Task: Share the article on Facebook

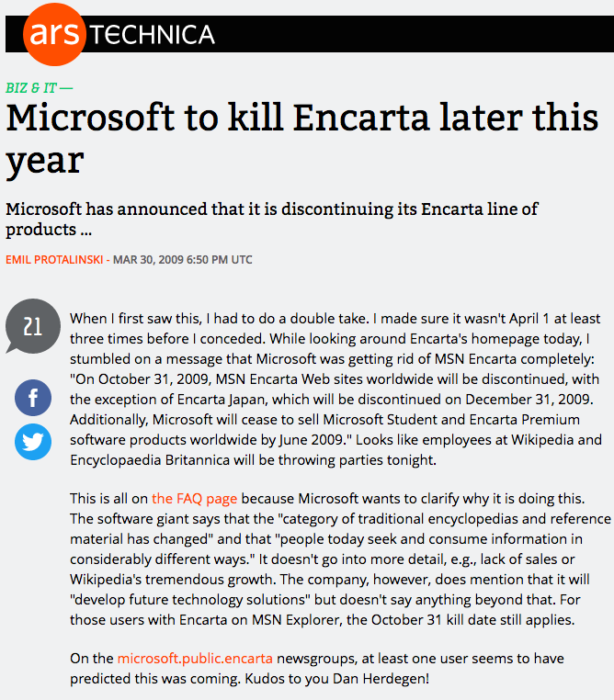Action: coord(33,398)
